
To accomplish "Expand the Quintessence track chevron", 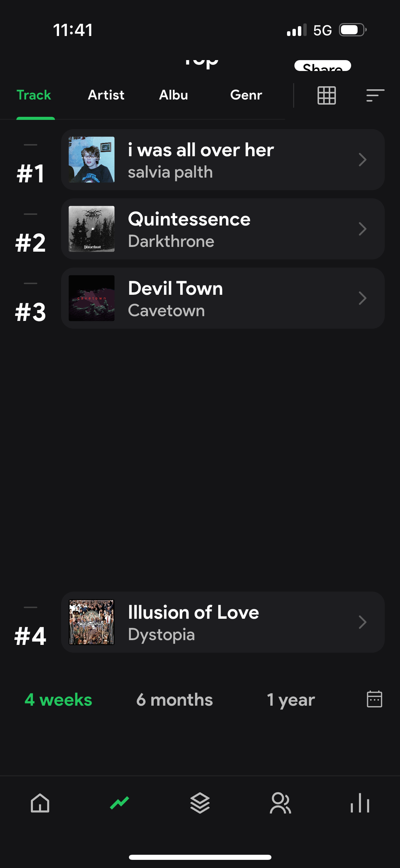I will [362, 229].
